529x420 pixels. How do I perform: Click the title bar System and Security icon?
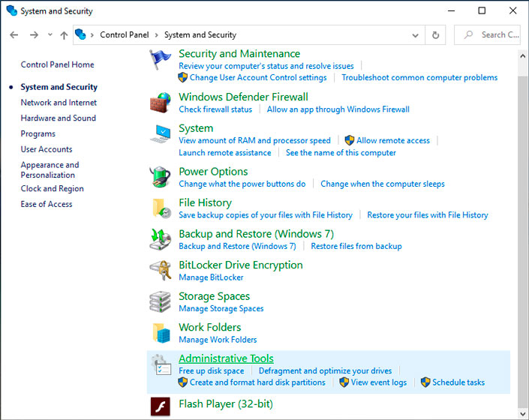click(12, 10)
